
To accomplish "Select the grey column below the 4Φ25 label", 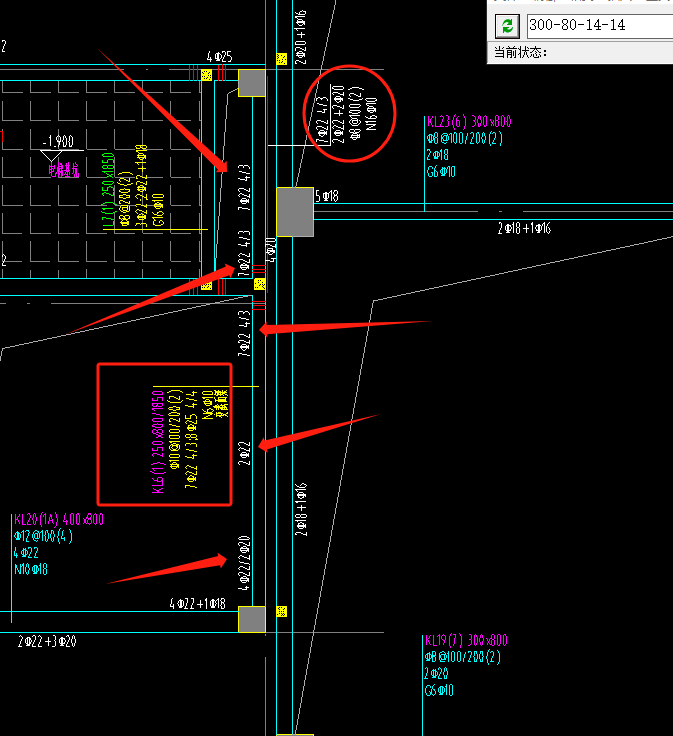I will (x=252, y=83).
